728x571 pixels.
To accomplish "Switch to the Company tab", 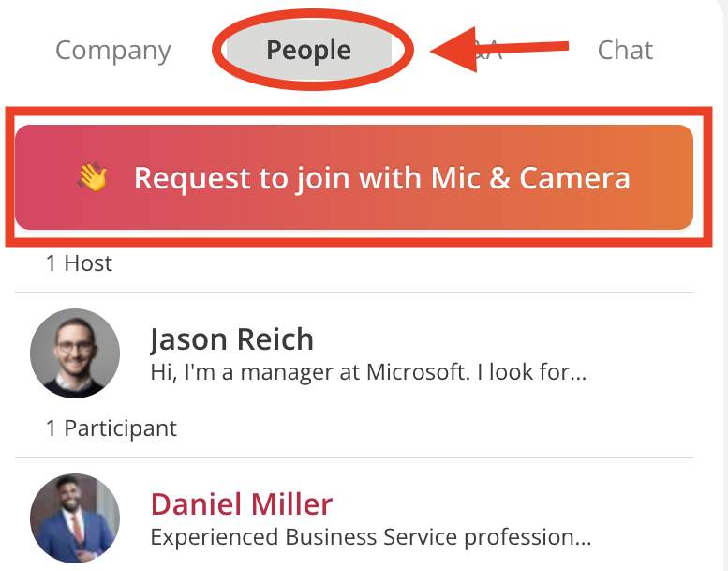I will pyautogui.click(x=113, y=51).
